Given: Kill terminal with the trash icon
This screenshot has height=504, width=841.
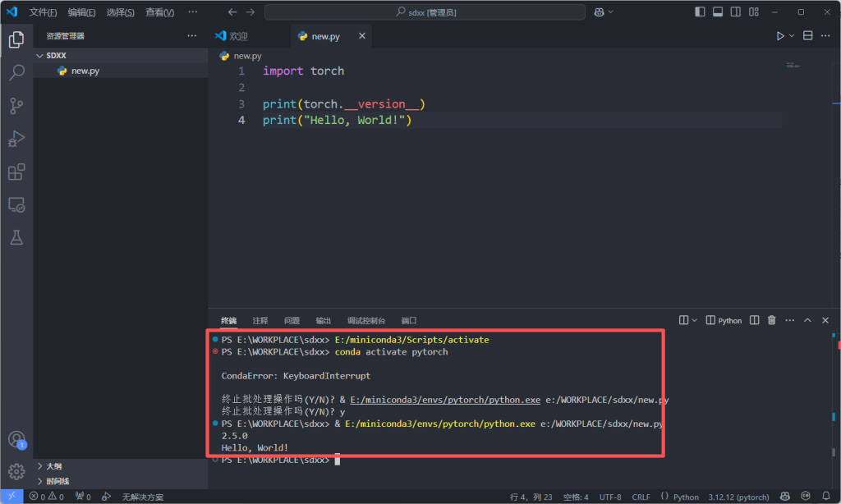Looking at the screenshot, I should click(x=771, y=320).
